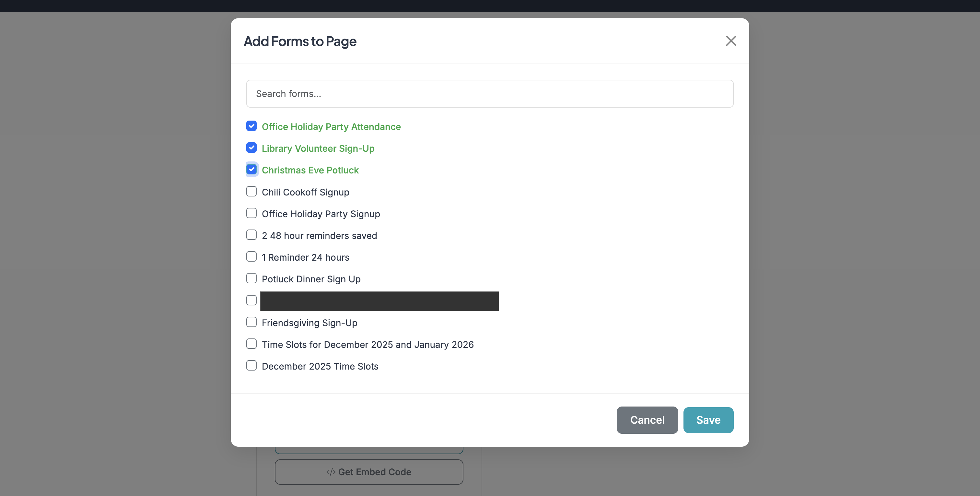Open the Office Holiday Party Attendance form link

click(x=331, y=126)
